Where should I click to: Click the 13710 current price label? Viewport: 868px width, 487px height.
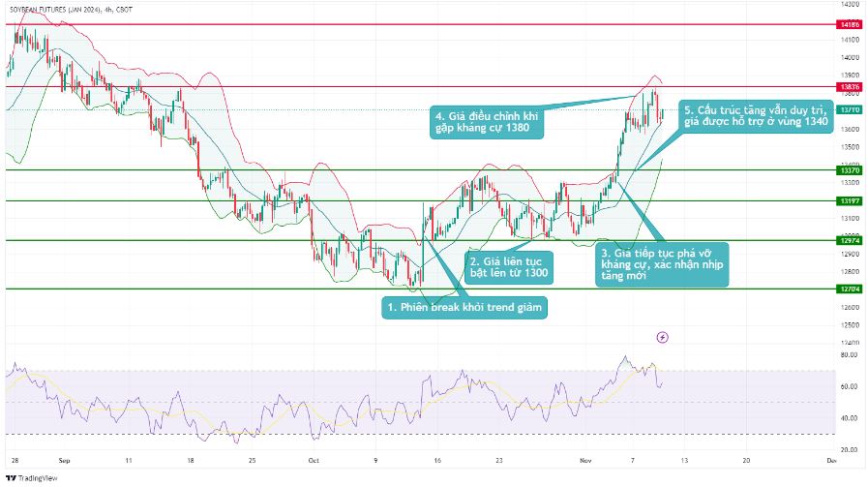coord(850,110)
